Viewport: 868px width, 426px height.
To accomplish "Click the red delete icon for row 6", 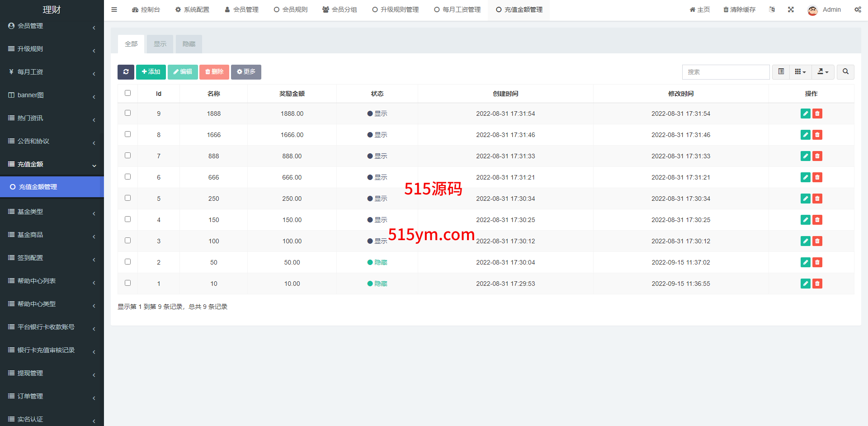I will 817,177.
